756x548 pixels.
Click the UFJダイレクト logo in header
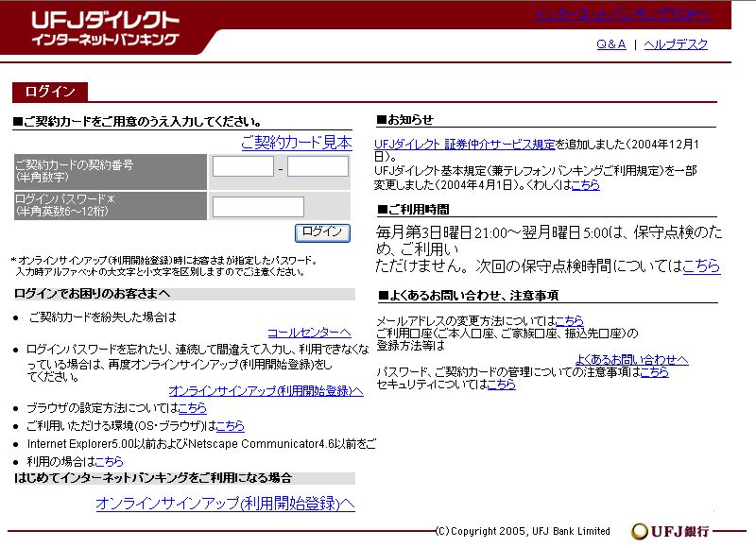(104, 28)
